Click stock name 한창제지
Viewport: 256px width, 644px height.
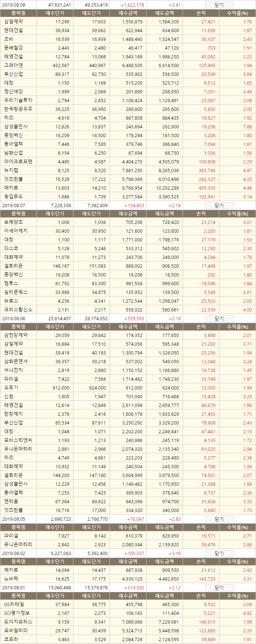[x=14, y=414]
